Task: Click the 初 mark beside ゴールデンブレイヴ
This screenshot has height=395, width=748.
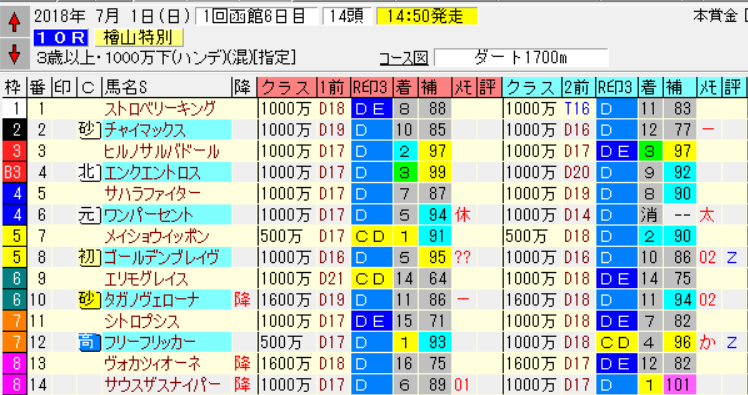Action: coord(89,257)
